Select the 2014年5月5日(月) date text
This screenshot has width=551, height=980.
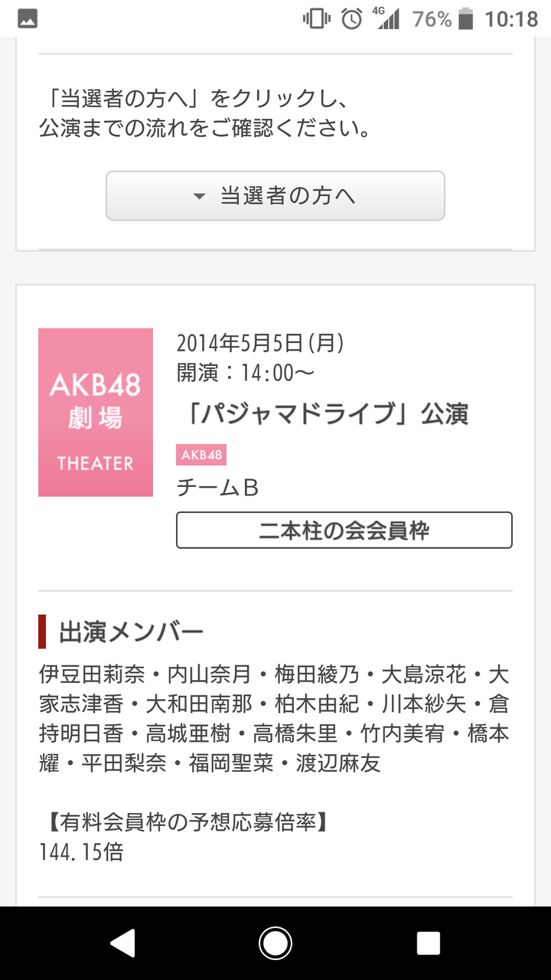coord(260,343)
